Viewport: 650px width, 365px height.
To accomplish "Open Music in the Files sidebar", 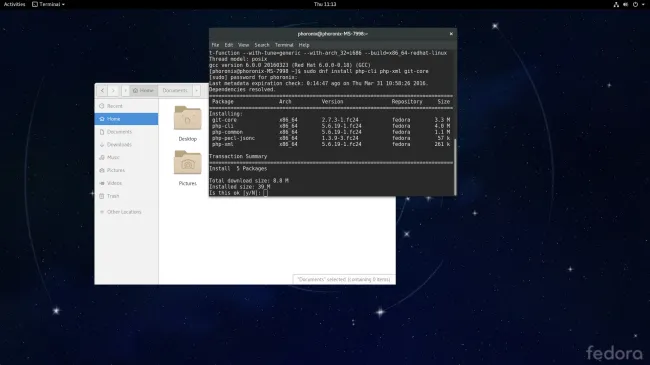I will (x=126, y=158).
